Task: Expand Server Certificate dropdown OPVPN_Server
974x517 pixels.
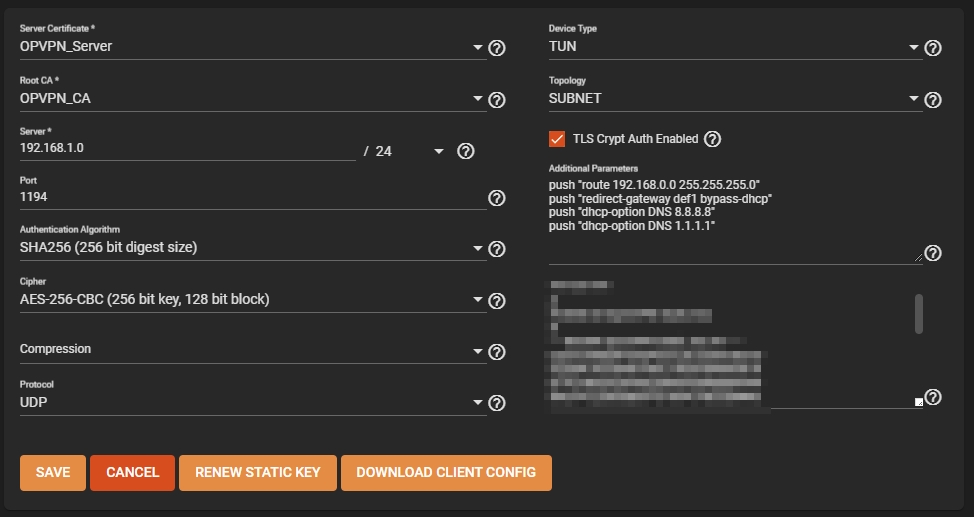Action: click(252, 47)
